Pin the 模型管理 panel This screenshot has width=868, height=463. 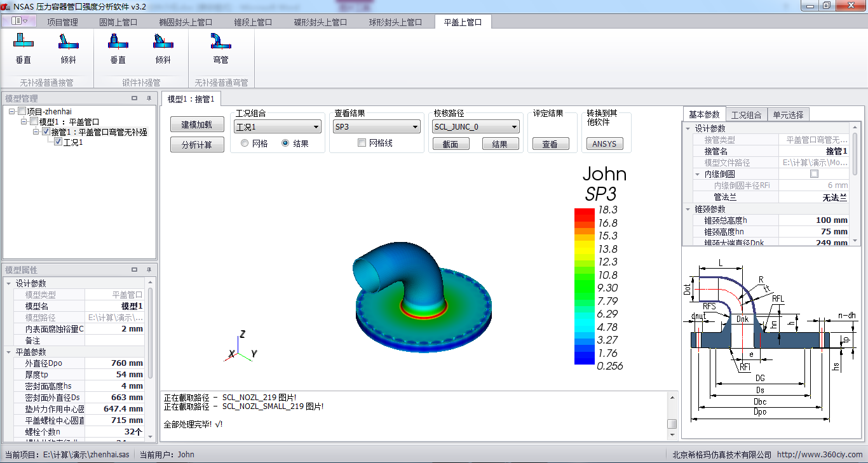coord(149,98)
